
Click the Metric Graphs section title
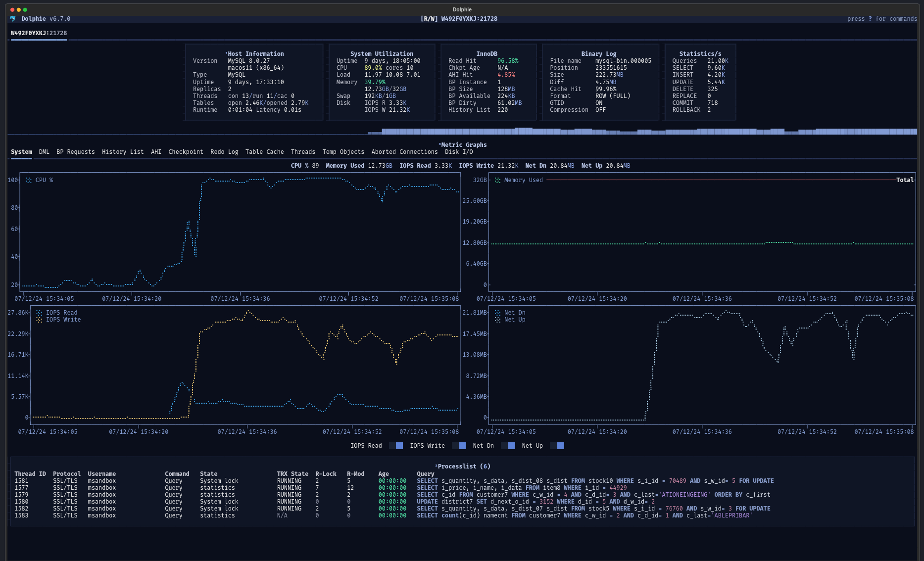pos(464,145)
